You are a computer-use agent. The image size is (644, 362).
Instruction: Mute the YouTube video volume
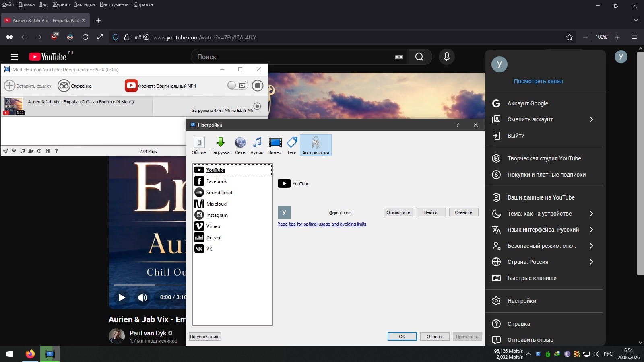[x=142, y=298]
